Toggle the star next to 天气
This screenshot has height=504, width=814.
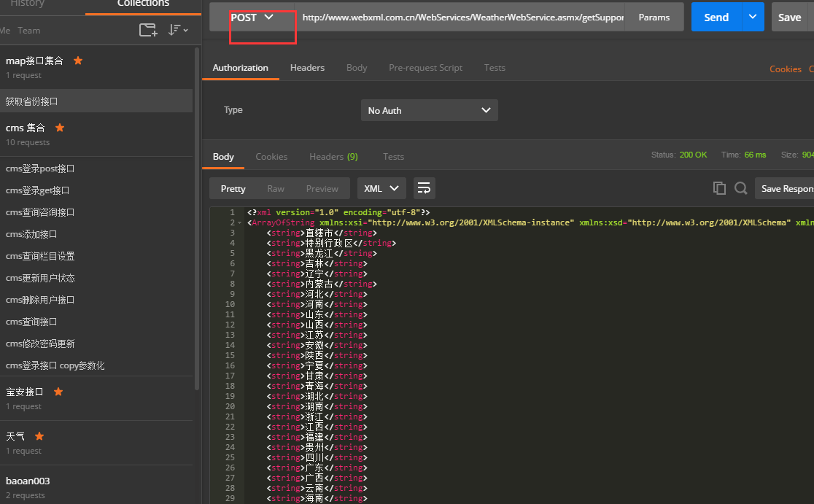pyautogui.click(x=39, y=436)
